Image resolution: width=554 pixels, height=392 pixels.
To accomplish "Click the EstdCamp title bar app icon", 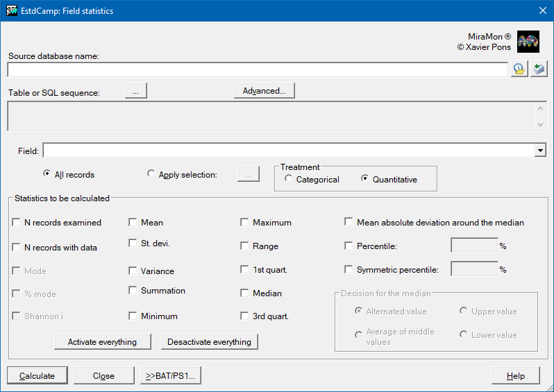I will (12, 10).
